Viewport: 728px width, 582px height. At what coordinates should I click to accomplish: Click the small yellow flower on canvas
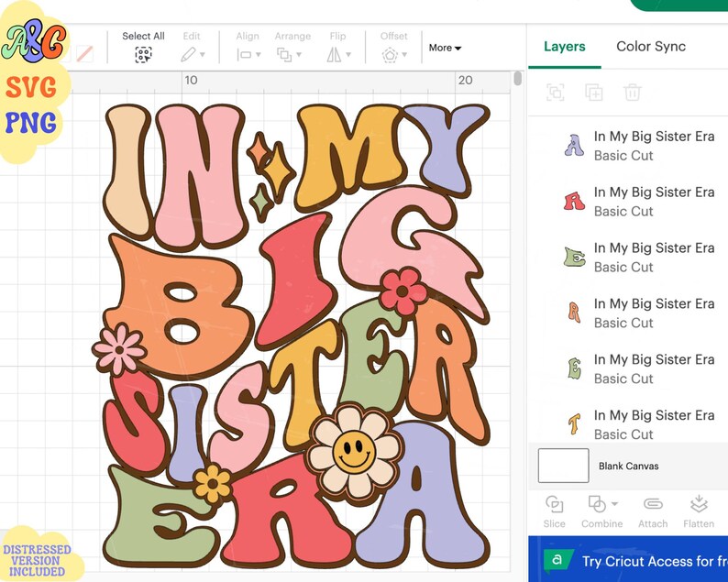click(213, 484)
